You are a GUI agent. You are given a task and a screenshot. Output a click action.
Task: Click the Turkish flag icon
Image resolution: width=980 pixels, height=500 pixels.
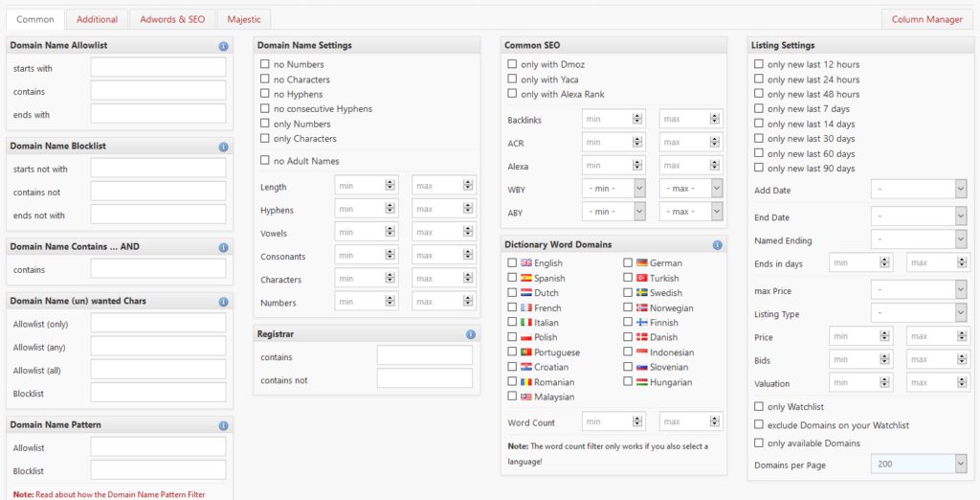click(641, 279)
